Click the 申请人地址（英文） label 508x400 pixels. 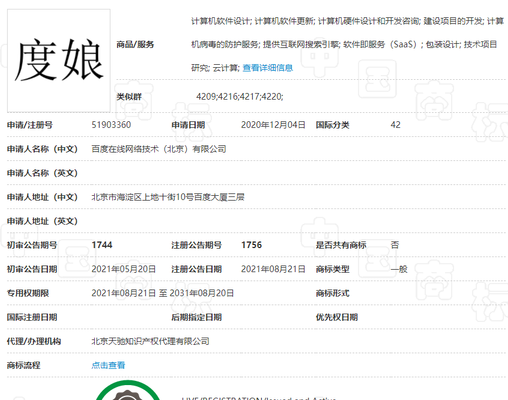coord(42,221)
